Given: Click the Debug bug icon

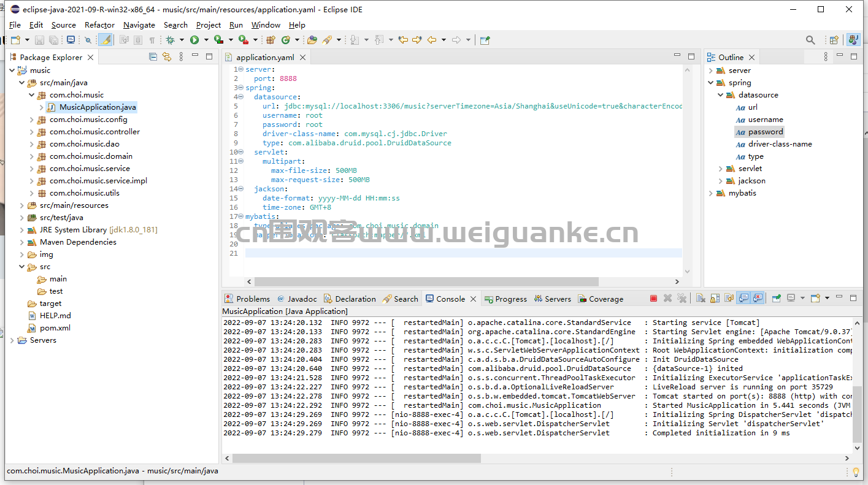Looking at the screenshot, I should click(170, 40).
